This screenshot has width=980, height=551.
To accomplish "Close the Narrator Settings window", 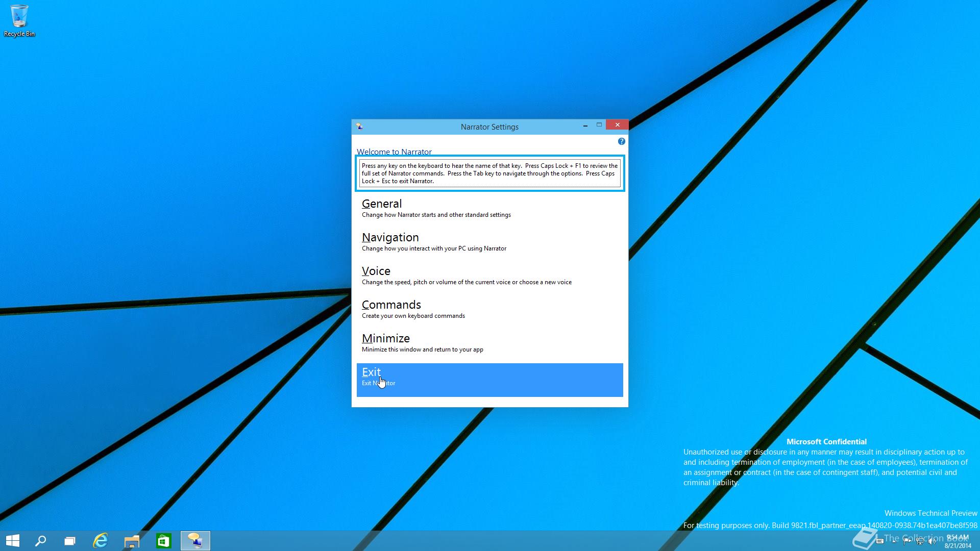I will [617, 125].
